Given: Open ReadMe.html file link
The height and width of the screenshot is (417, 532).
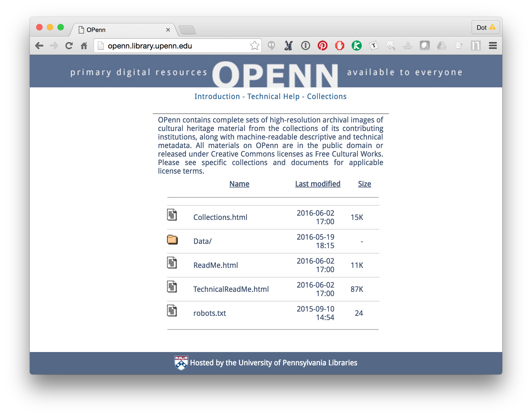Looking at the screenshot, I should click(216, 265).
